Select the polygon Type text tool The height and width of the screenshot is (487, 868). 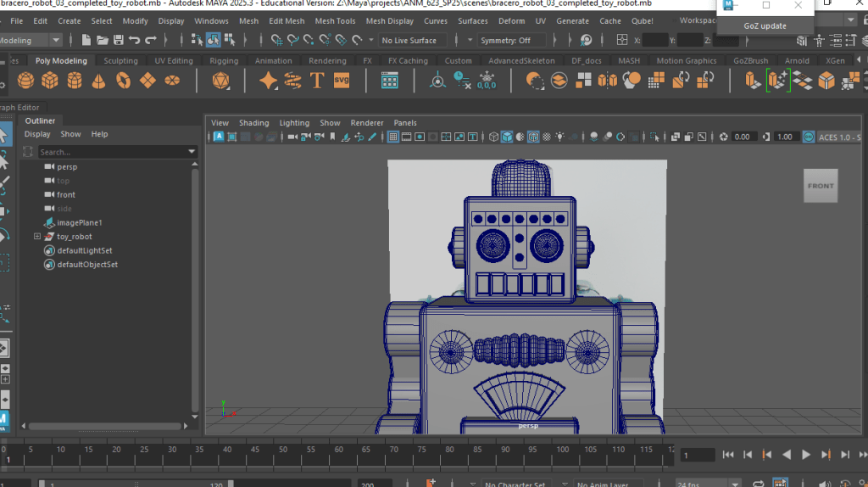pyautogui.click(x=317, y=81)
